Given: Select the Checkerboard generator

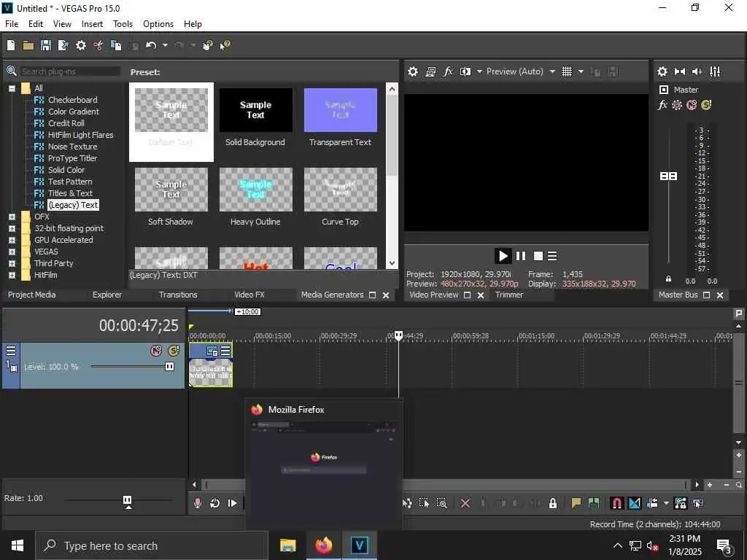Looking at the screenshot, I should [x=72, y=100].
